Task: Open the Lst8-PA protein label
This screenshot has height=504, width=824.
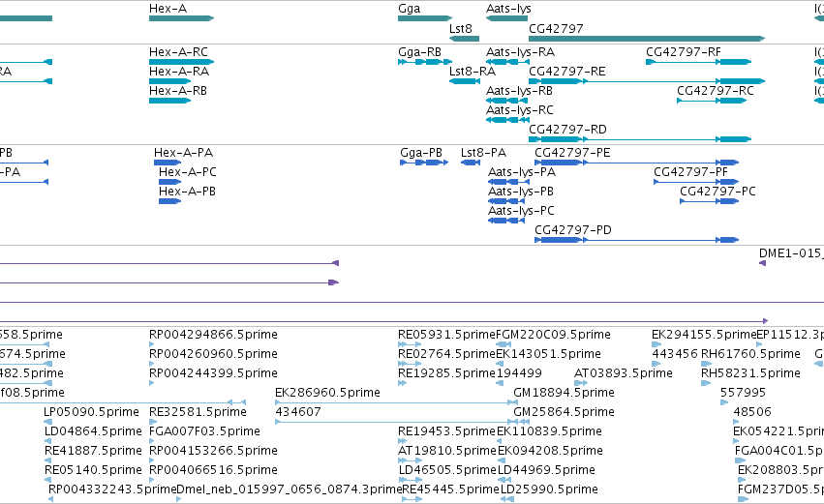Action: point(483,153)
